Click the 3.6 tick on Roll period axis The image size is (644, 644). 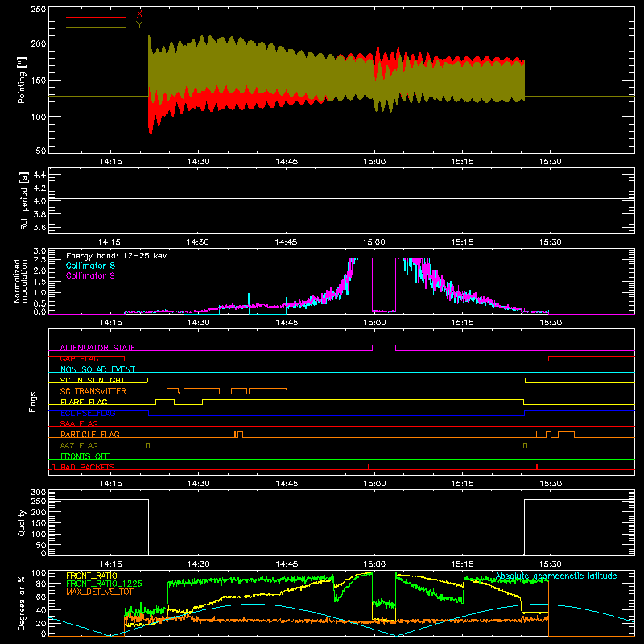click(39, 227)
